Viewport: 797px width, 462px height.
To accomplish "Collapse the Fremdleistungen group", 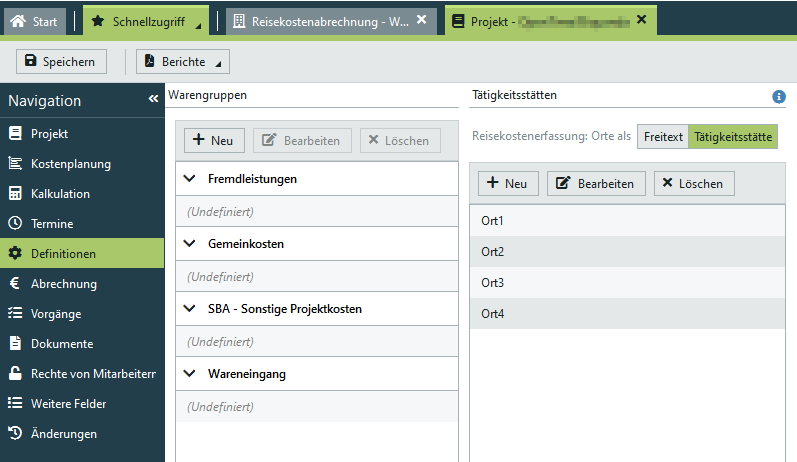I will [191, 179].
